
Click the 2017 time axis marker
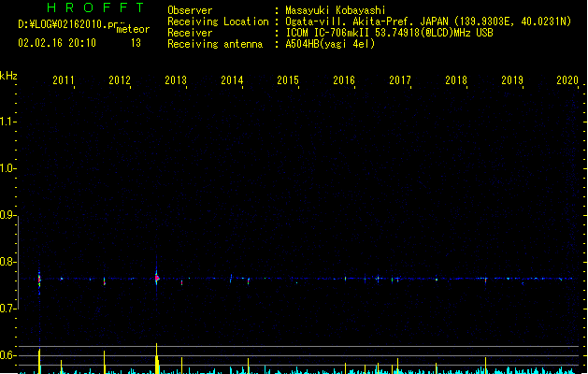pos(400,80)
